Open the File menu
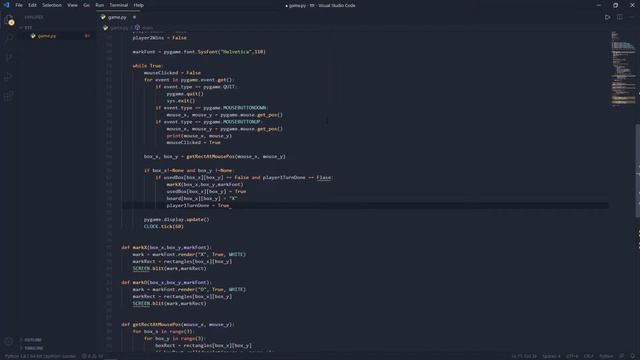Screen dimensions: 640x360 pyautogui.click(x=19, y=5)
